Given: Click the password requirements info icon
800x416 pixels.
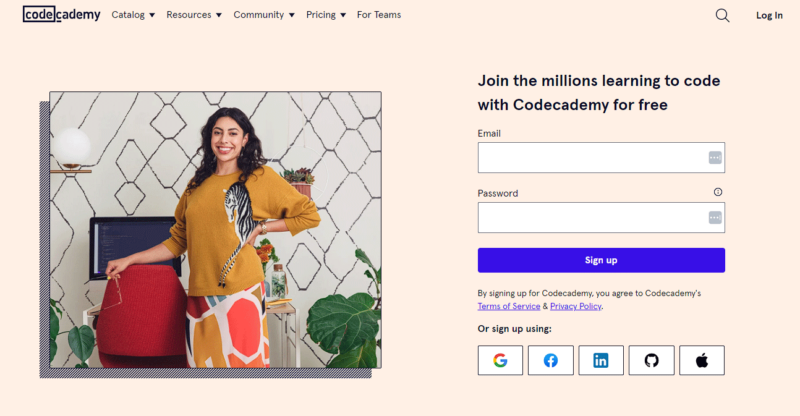Looking at the screenshot, I should (x=718, y=192).
